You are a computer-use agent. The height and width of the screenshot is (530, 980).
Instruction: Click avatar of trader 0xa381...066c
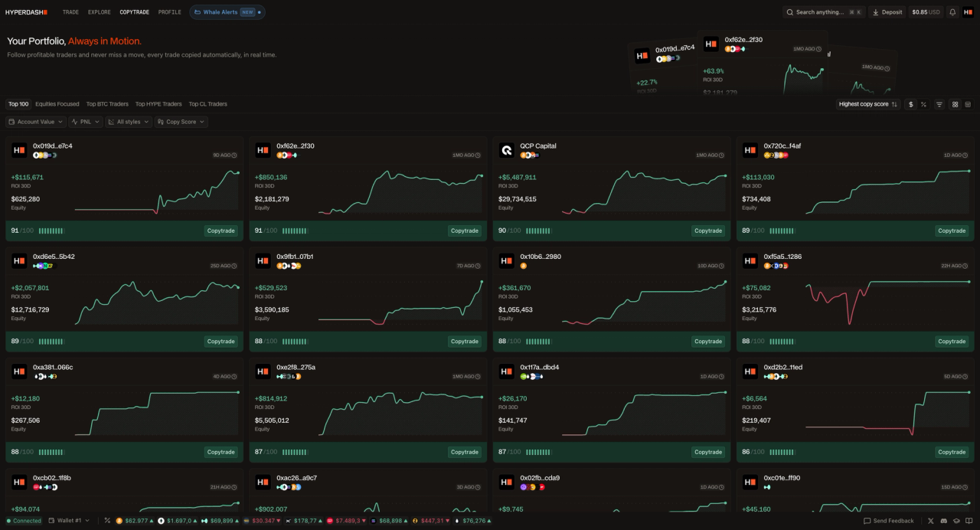pos(19,372)
